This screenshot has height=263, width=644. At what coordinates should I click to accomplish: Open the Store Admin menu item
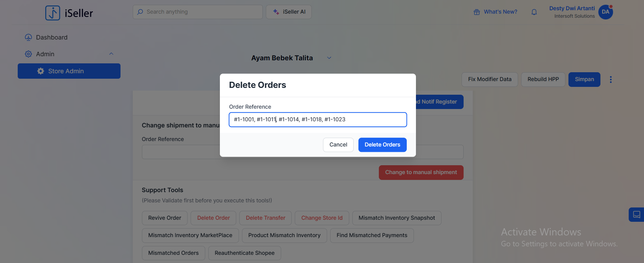[x=69, y=71]
